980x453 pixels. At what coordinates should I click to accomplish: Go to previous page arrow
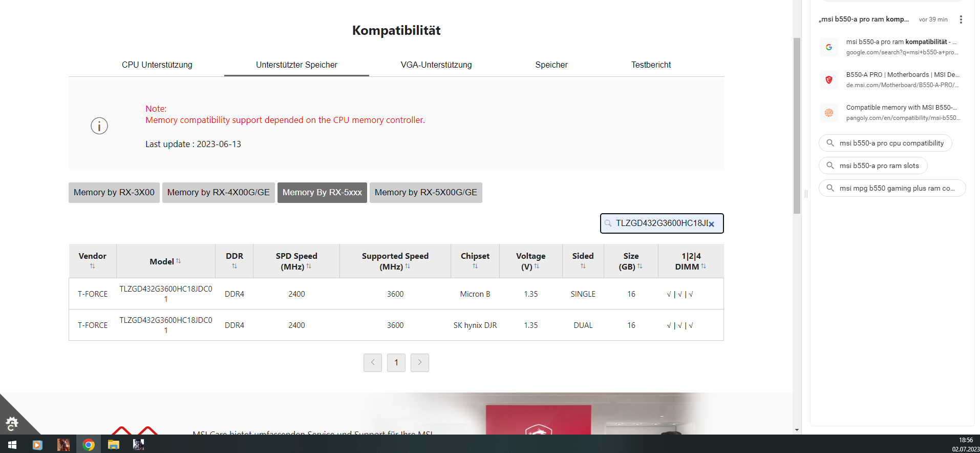click(x=373, y=363)
